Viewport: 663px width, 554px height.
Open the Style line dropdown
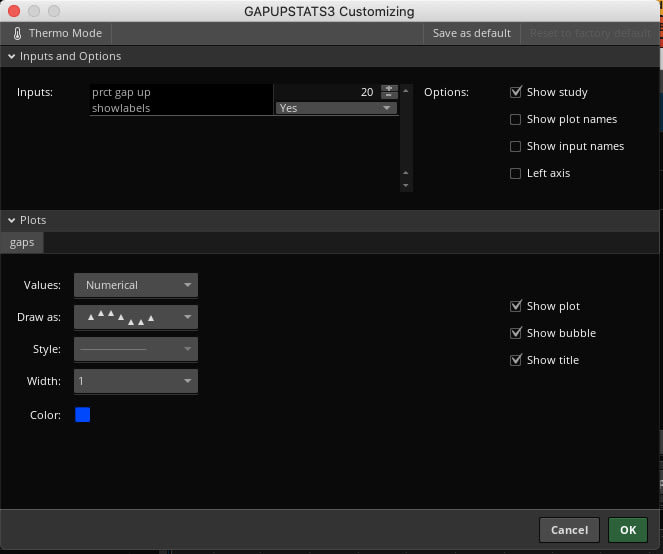click(136, 349)
